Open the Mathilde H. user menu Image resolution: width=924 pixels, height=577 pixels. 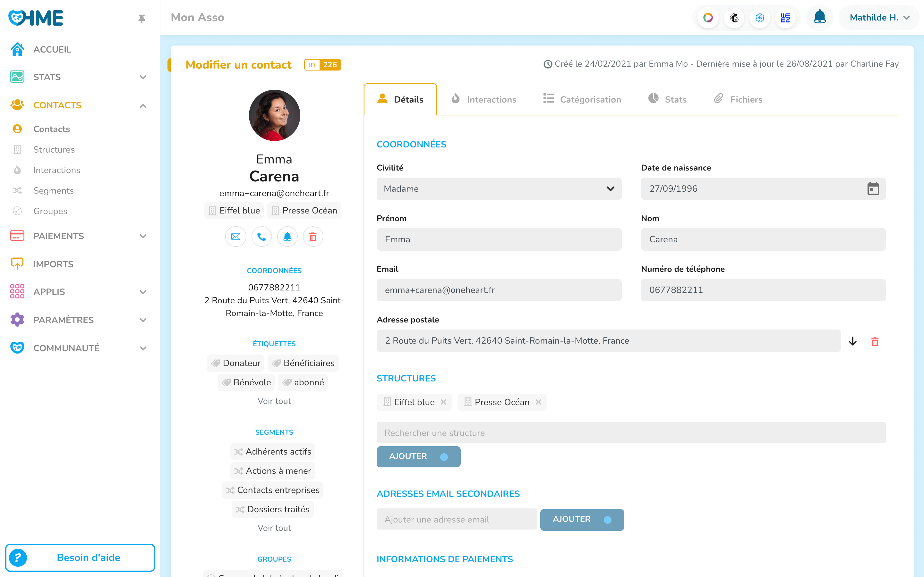tap(879, 18)
